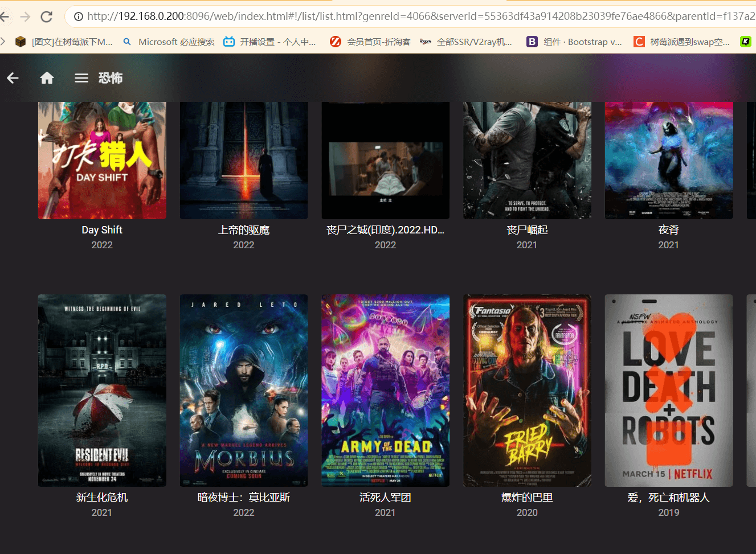Go to Emby home via house icon
Viewport: 756px width, 554px height.
click(47, 78)
